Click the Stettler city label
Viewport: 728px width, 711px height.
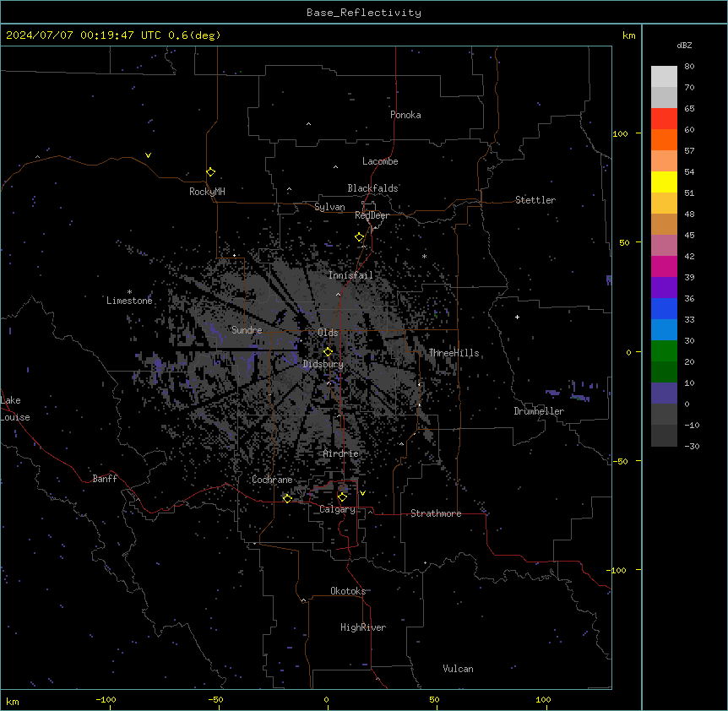(535, 200)
